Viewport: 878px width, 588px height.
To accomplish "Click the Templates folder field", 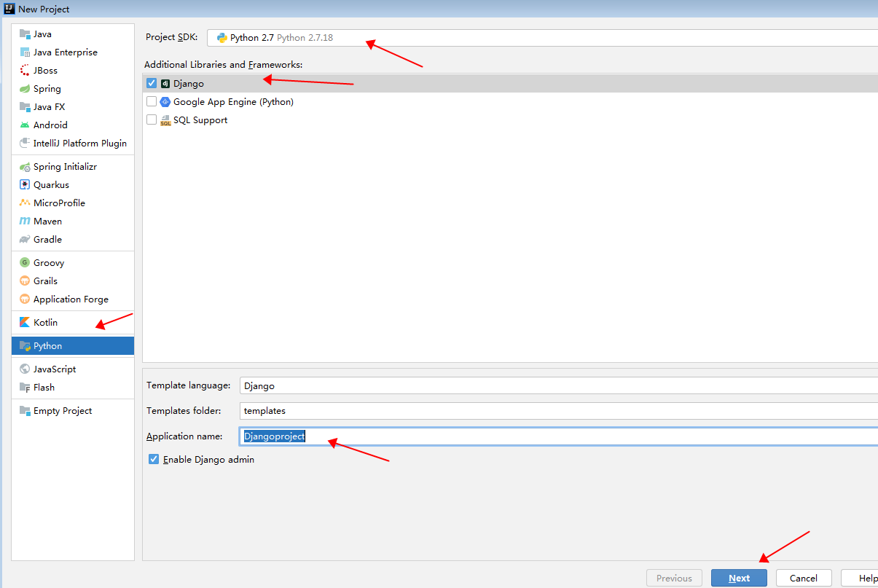I will click(x=559, y=411).
